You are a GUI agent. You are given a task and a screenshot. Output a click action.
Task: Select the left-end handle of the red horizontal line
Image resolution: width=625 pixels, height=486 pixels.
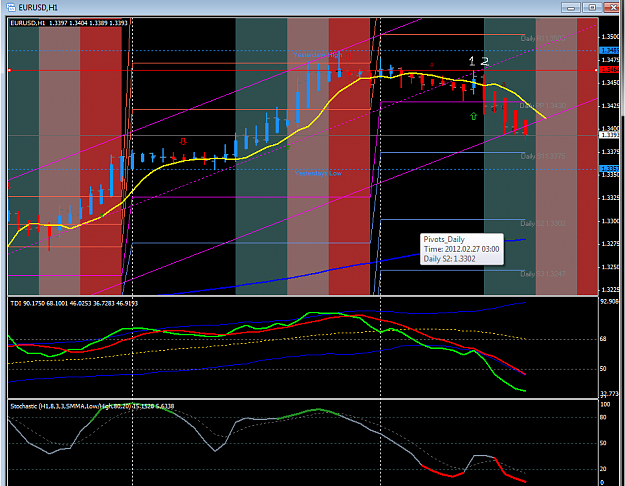pos(9,70)
